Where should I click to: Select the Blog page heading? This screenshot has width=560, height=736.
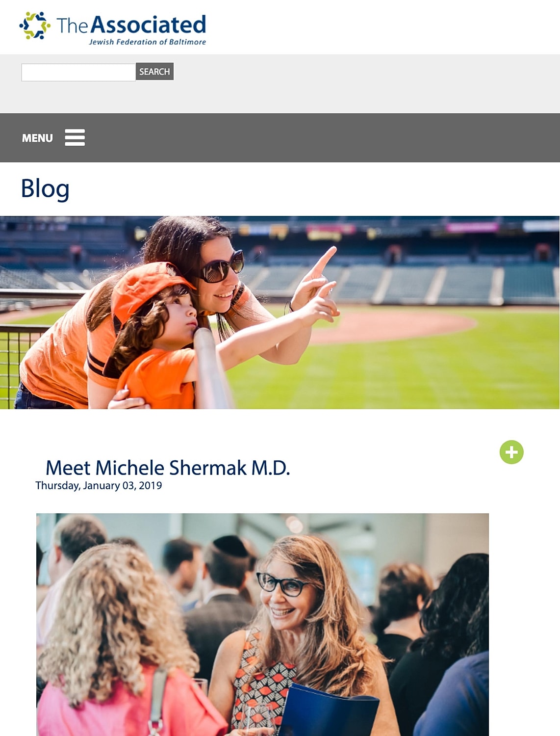pos(45,188)
